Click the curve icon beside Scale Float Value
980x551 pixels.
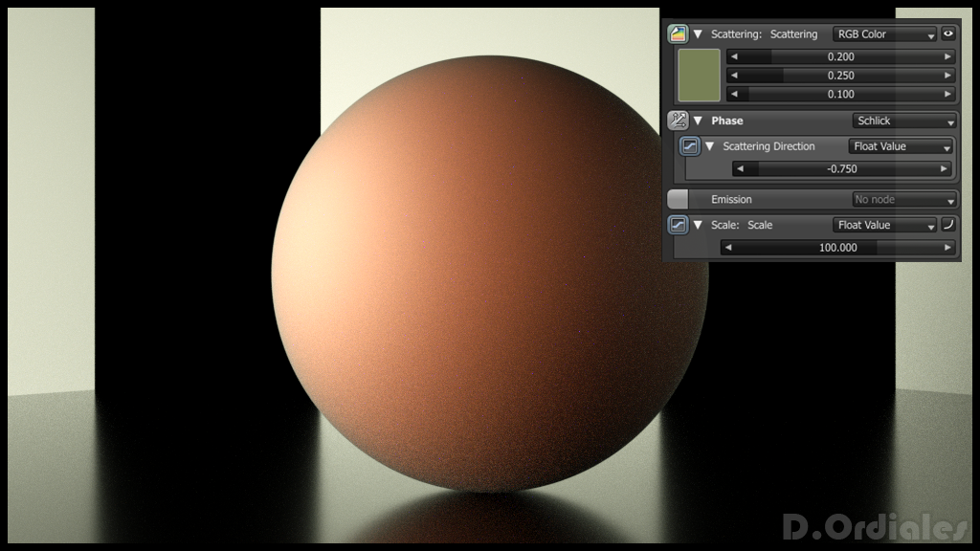tap(948, 224)
